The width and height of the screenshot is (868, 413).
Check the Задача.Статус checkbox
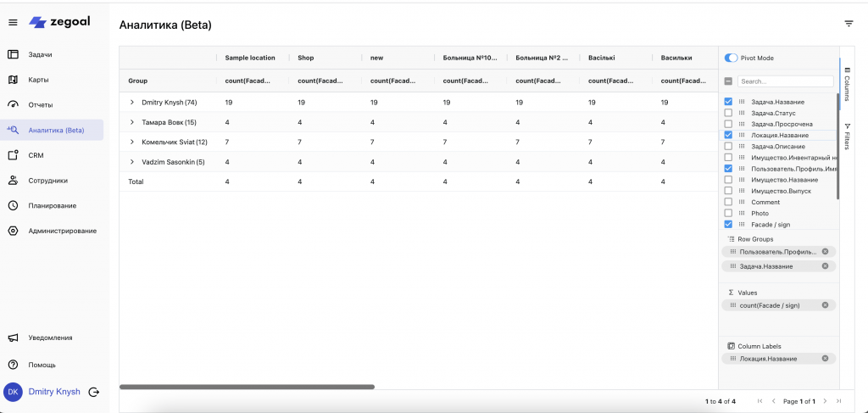728,113
